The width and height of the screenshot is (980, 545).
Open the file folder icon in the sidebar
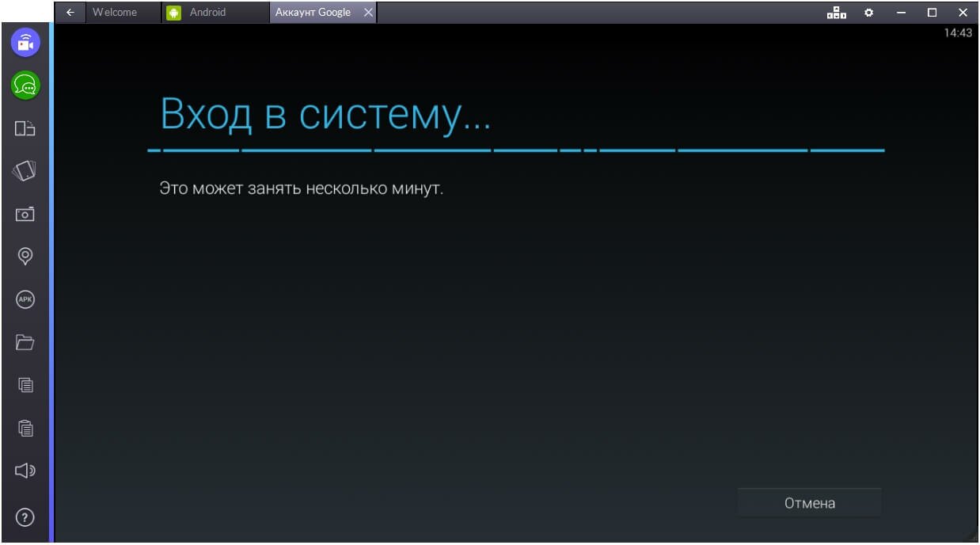point(25,342)
